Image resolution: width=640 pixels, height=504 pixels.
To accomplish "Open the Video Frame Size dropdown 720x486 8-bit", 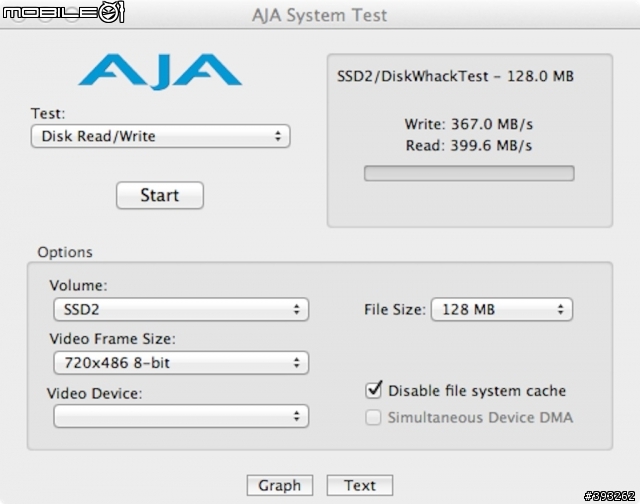I will click(181, 362).
